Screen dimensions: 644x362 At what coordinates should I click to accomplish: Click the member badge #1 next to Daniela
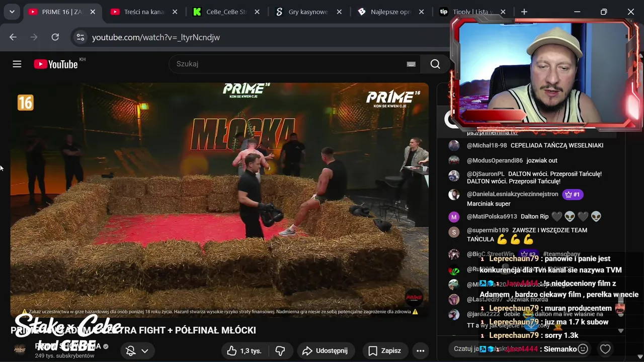[x=573, y=194]
